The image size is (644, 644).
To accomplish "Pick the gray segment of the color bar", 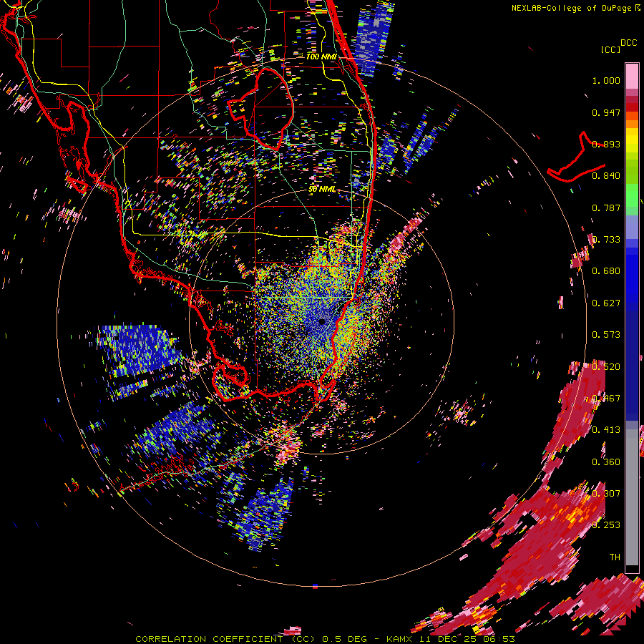I will tap(632, 497).
